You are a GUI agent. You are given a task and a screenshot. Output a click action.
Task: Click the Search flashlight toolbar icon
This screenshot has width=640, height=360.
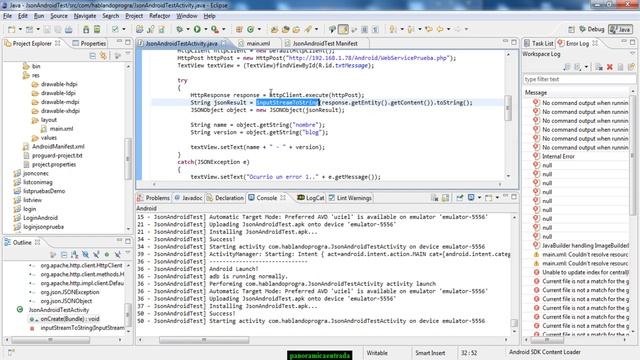pos(308,29)
